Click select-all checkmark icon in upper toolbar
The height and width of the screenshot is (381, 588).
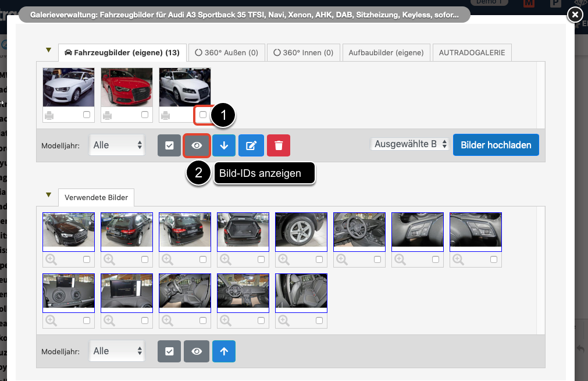[169, 145]
